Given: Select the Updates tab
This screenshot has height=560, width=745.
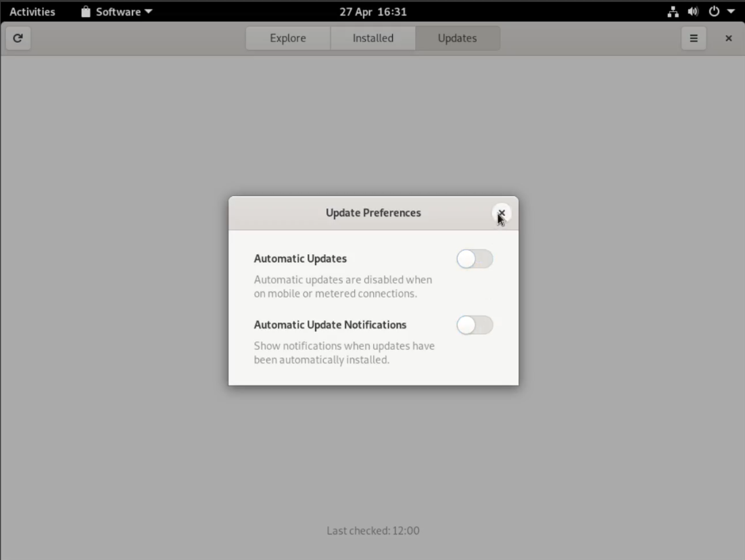Looking at the screenshot, I should click(457, 39).
